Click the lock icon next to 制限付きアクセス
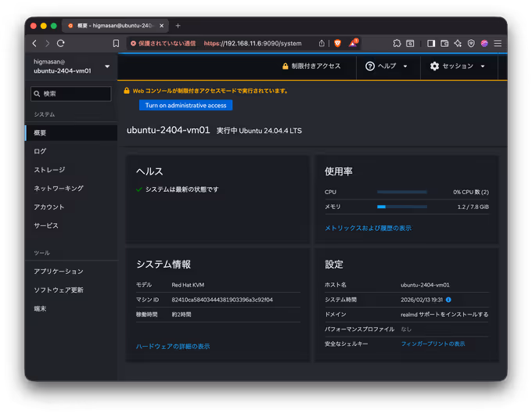This screenshot has width=532, height=414. (285, 67)
